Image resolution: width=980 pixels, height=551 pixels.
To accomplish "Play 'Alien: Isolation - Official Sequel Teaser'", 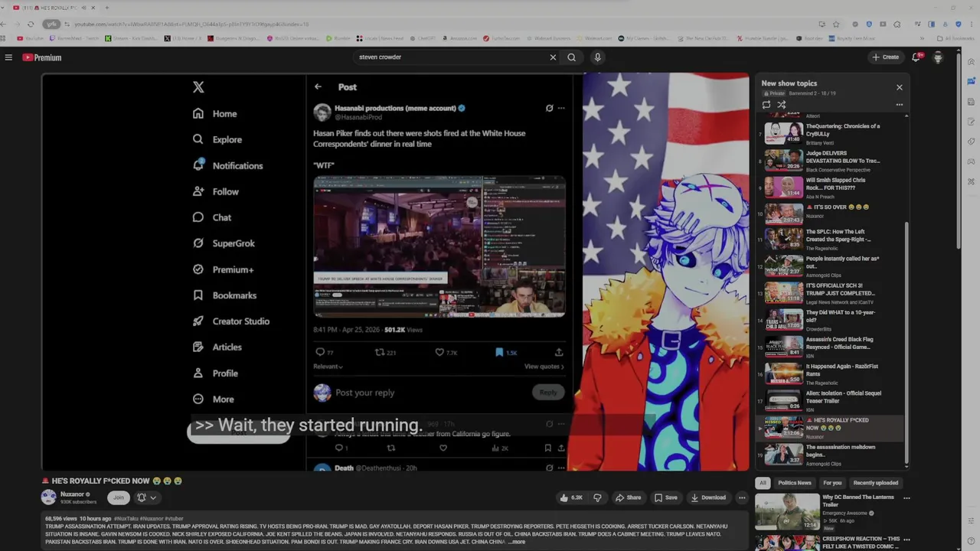I will [831, 399].
